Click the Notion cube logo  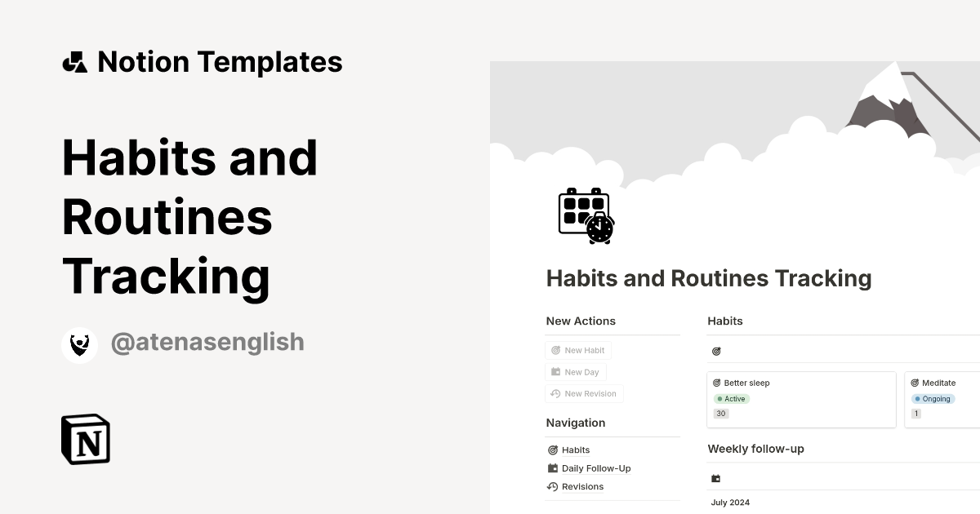pos(86,439)
